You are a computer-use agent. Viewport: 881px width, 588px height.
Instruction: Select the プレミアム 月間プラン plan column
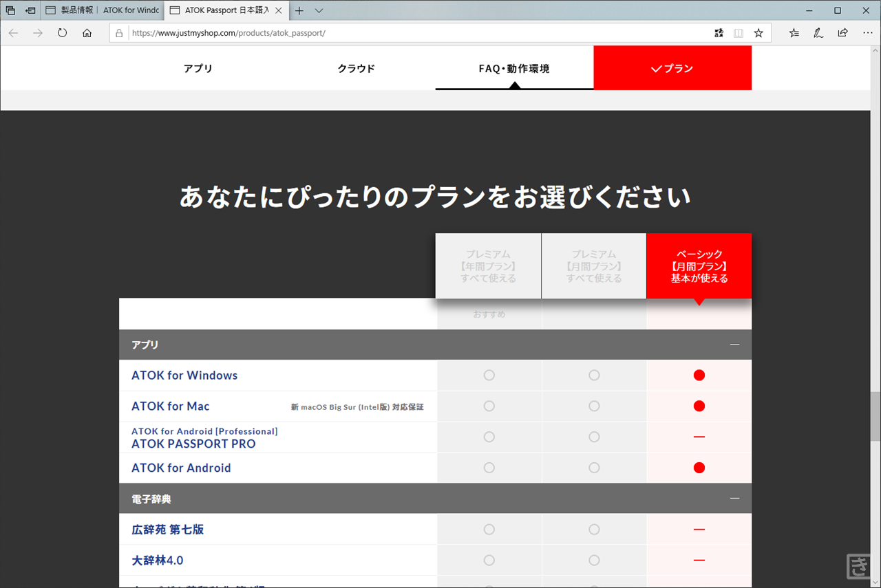pyautogui.click(x=593, y=266)
